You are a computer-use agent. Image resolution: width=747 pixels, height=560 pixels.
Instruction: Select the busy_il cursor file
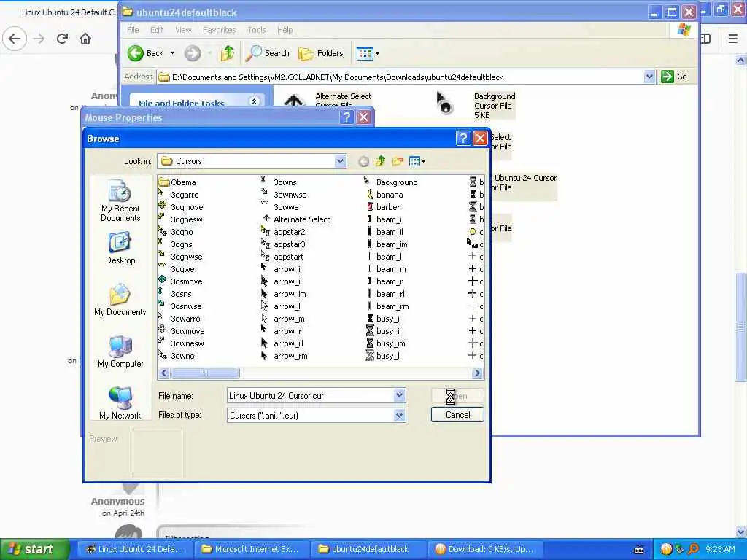point(383,330)
